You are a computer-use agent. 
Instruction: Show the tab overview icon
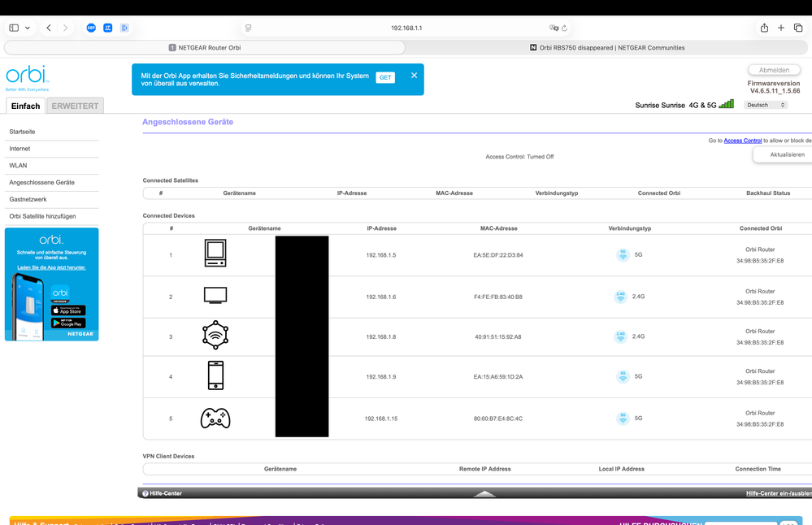(x=798, y=28)
